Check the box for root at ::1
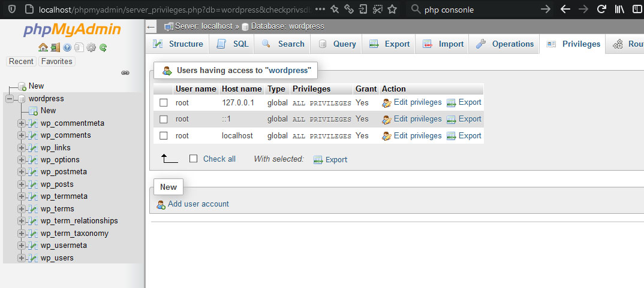Image resolution: width=644 pixels, height=288 pixels. pyautogui.click(x=164, y=119)
